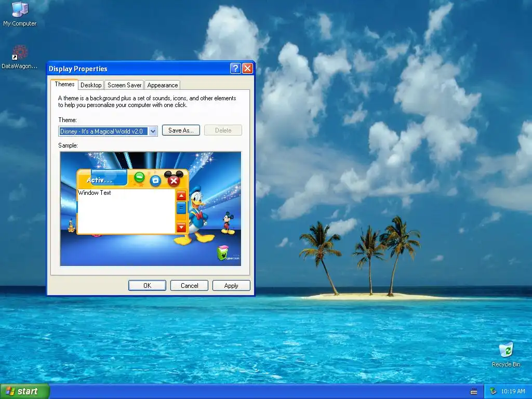
Task: Click the Apply button
Action: point(231,286)
